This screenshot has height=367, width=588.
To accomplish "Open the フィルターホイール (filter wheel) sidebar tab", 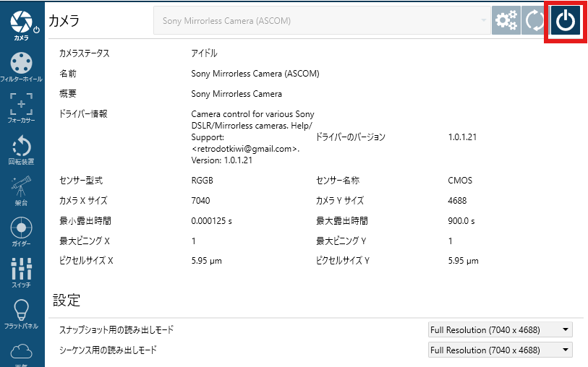I will click(22, 67).
